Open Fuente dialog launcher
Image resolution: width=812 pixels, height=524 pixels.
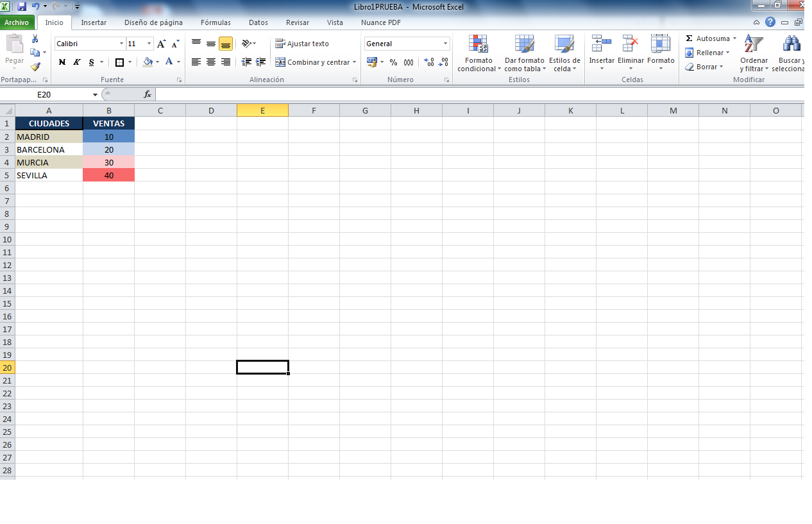click(179, 80)
